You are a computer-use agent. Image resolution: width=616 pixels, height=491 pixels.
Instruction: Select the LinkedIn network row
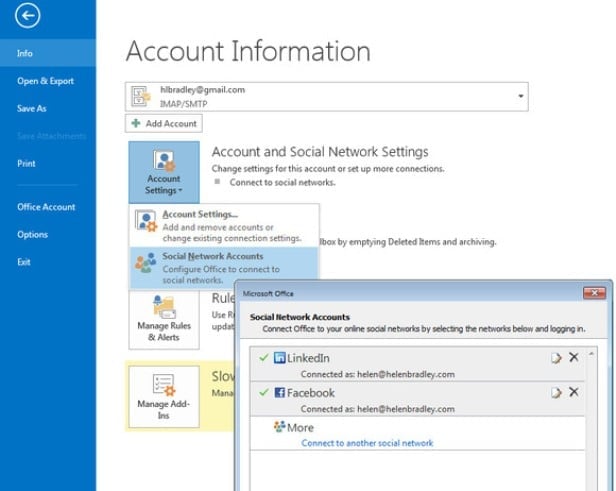[x=417, y=364]
